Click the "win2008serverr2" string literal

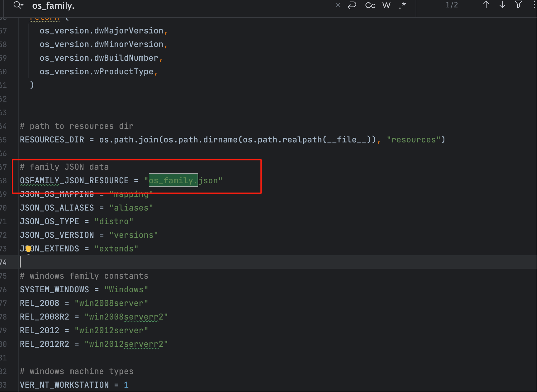click(126, 317)
